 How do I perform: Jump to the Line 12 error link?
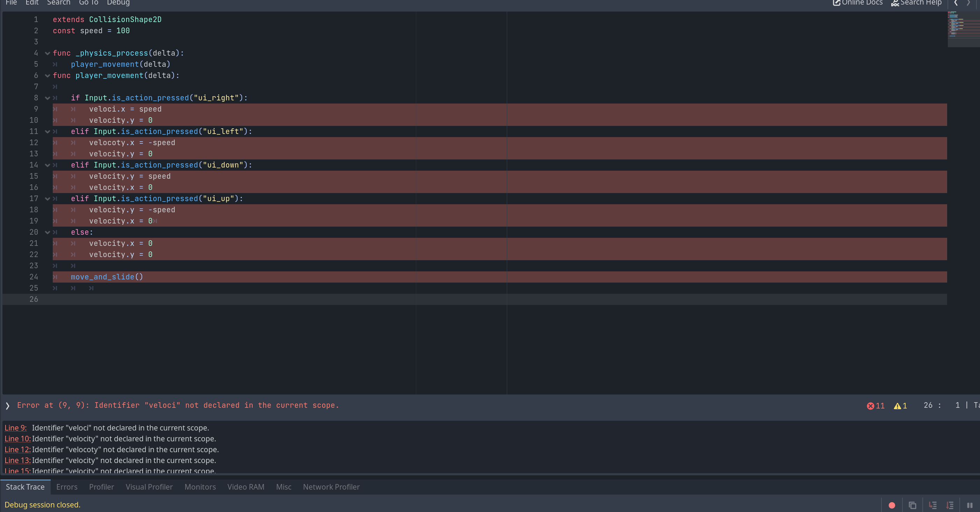pos(17,449)
